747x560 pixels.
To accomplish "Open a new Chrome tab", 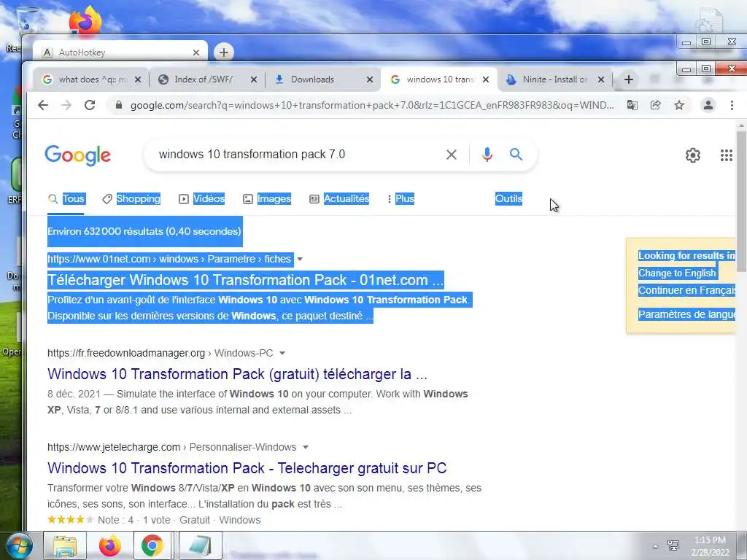I will [x=629, y=79].
